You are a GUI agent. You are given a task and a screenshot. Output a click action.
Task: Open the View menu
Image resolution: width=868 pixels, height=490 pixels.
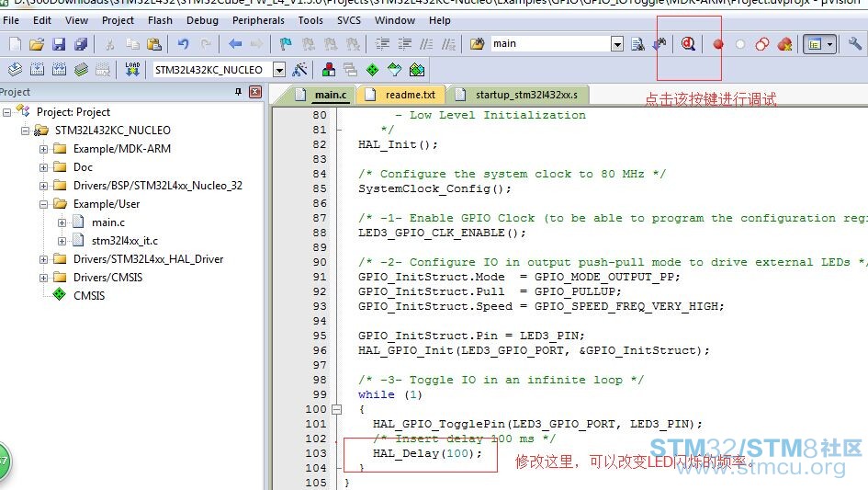pos(76,20)
